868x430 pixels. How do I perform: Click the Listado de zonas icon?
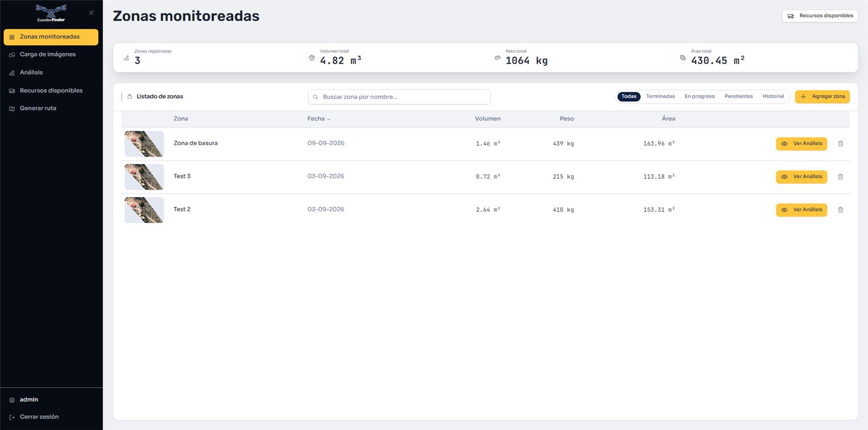(130, 97)
